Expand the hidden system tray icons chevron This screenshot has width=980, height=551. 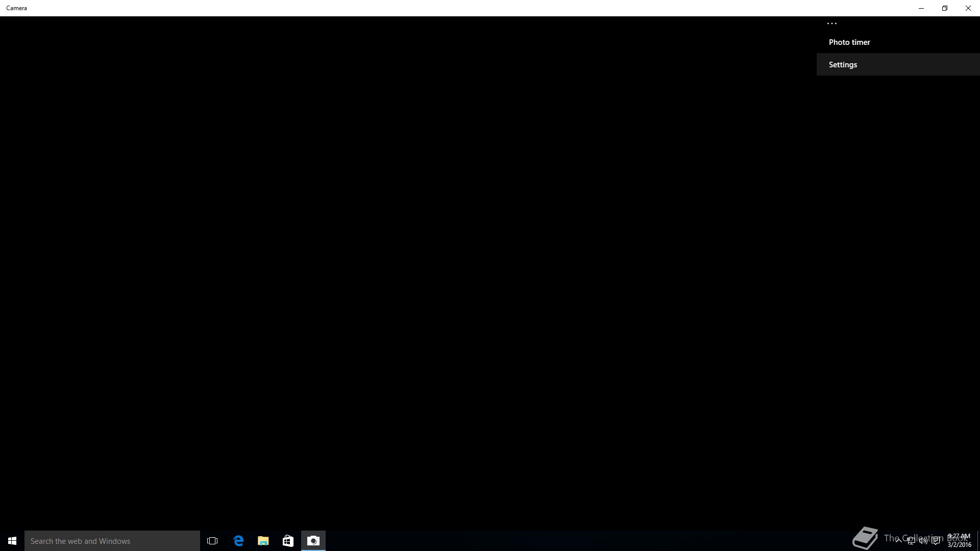pyautogui.click(x=898, y=541)
